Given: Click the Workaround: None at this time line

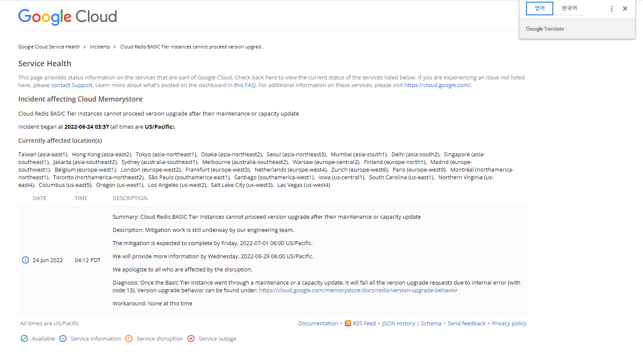Looking at the screenshot, I should 152,304.
